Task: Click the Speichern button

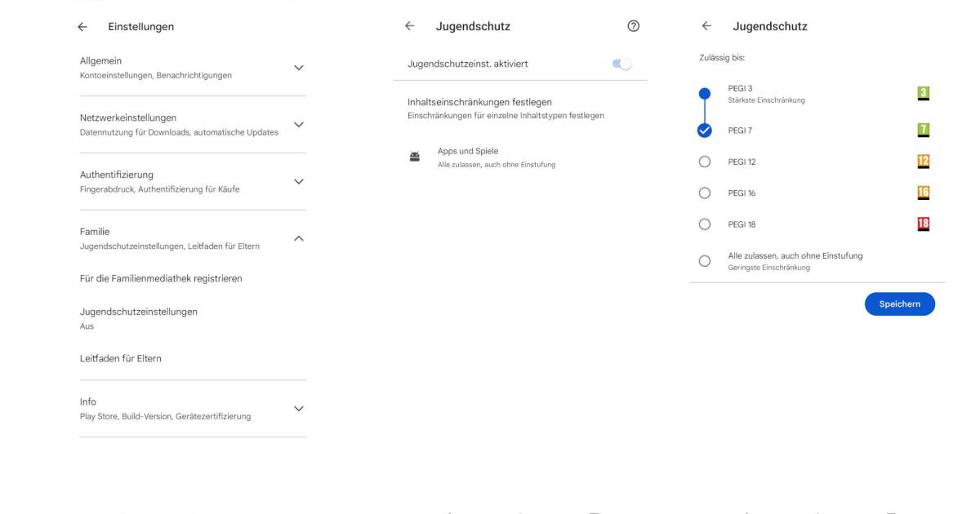Action: [900, 304]
